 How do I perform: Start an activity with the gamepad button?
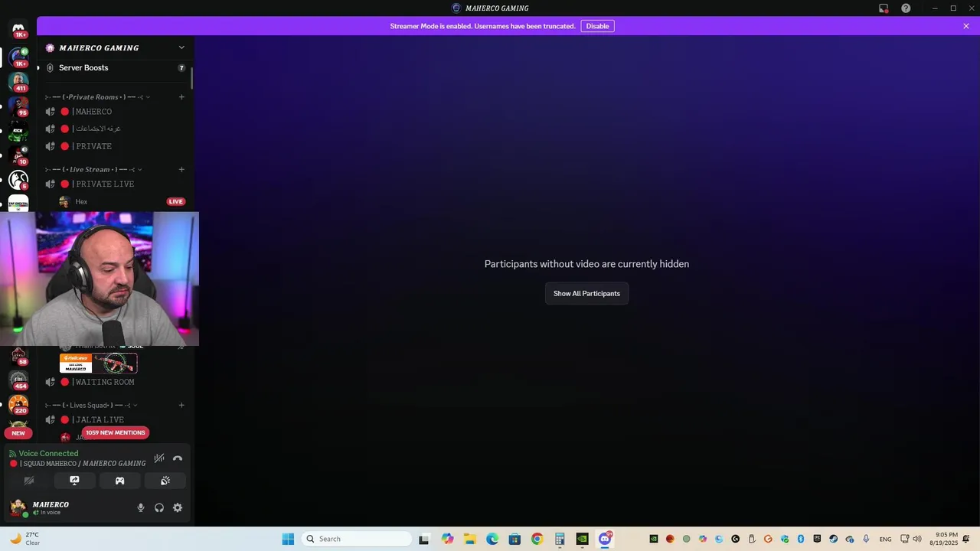point(119,481)
